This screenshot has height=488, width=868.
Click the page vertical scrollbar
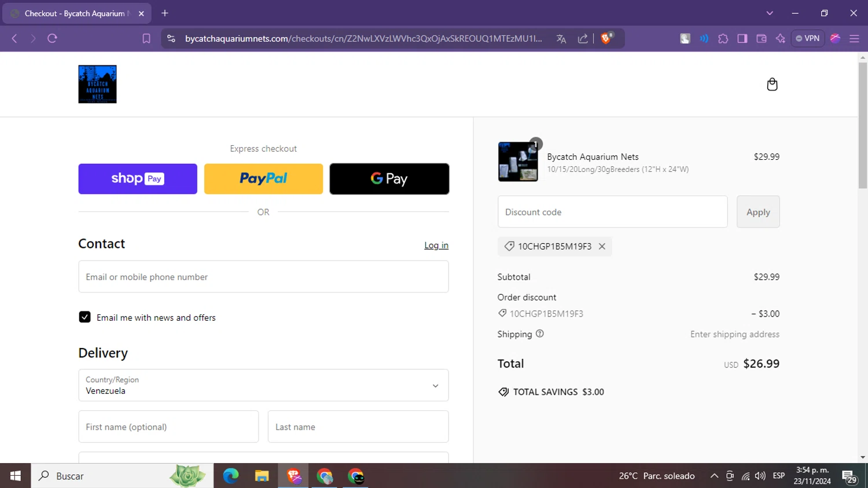click(x=863, y=124)
